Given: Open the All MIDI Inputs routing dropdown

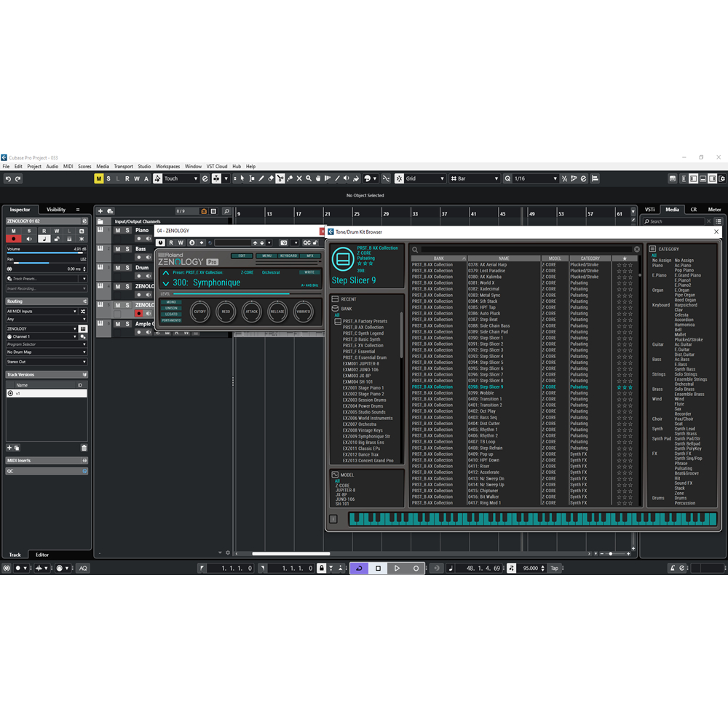Looking at the screenshot, I should (x=41, y=312).
